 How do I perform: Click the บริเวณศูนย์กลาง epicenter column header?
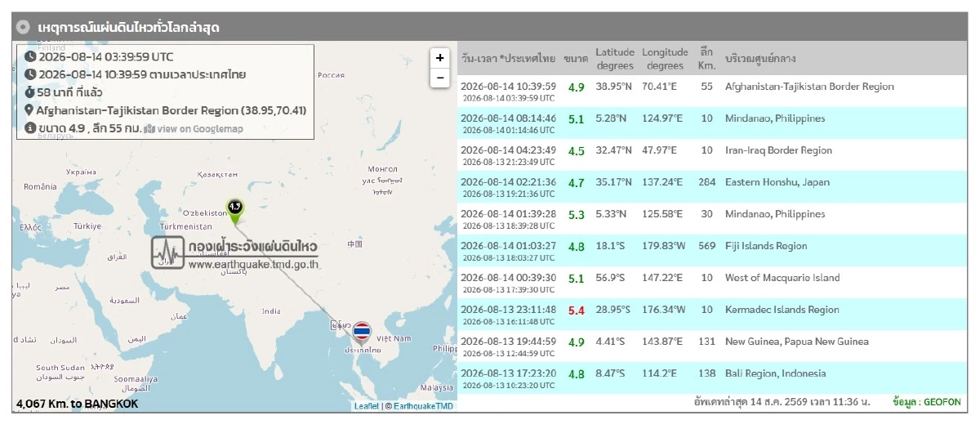point(760,59)
